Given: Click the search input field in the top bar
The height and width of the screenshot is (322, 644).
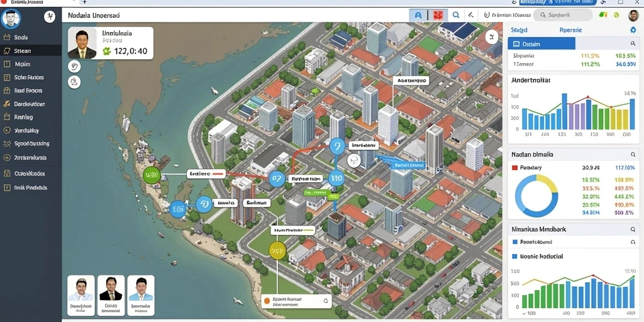Looking at the screenshot, I should [563, 15].
